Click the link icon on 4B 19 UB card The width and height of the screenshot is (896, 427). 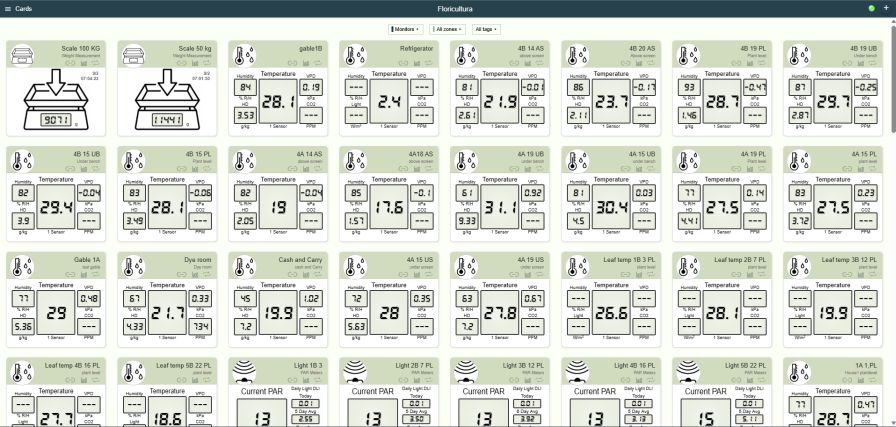[x=847, y=63]
